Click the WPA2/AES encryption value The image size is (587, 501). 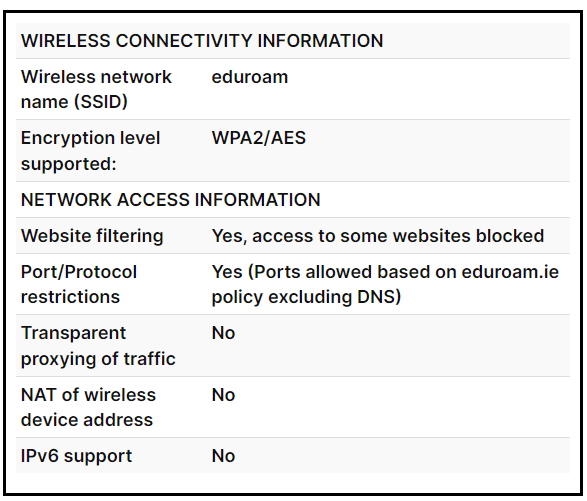(x=259, y=138)
